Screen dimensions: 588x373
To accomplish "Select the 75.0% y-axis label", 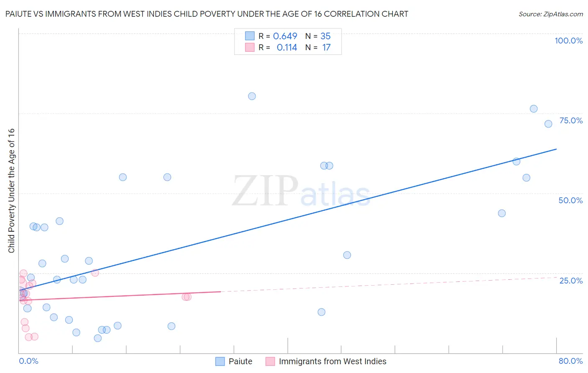I will [x=571, y=120].
